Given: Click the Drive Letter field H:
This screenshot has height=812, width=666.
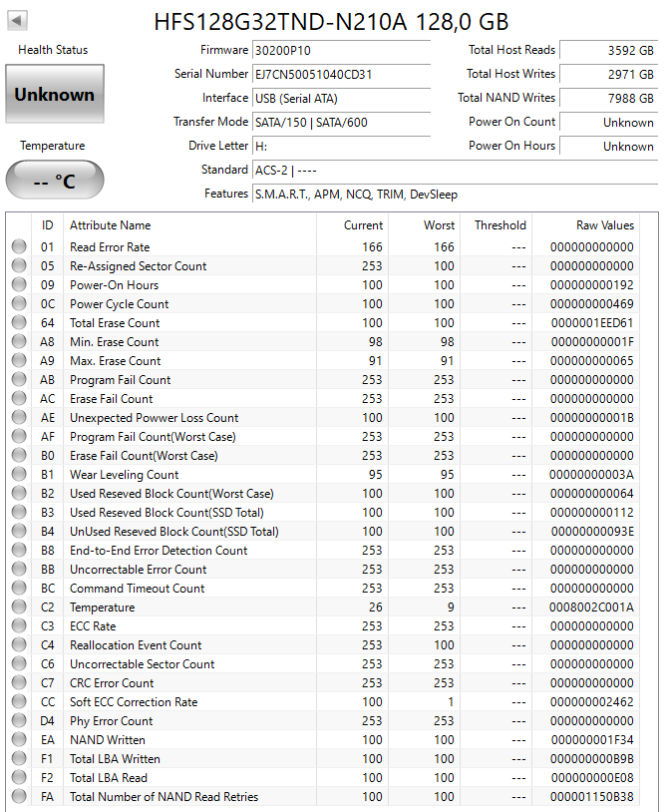Looking at the screenshot, I should 342,146.
